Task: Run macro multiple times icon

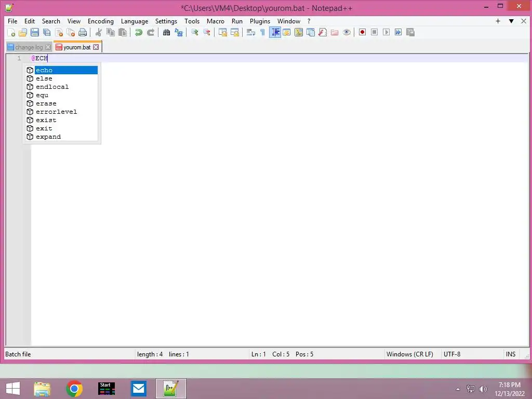Action: [398, 32]
